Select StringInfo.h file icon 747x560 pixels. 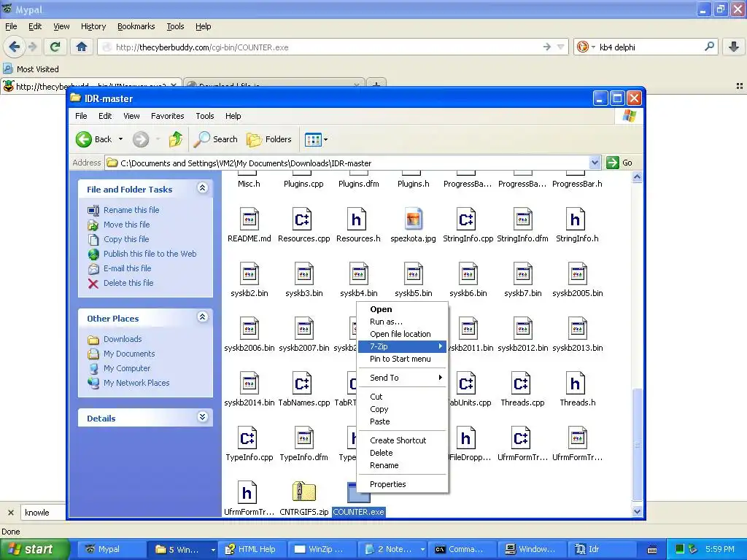tap(576, 219)
